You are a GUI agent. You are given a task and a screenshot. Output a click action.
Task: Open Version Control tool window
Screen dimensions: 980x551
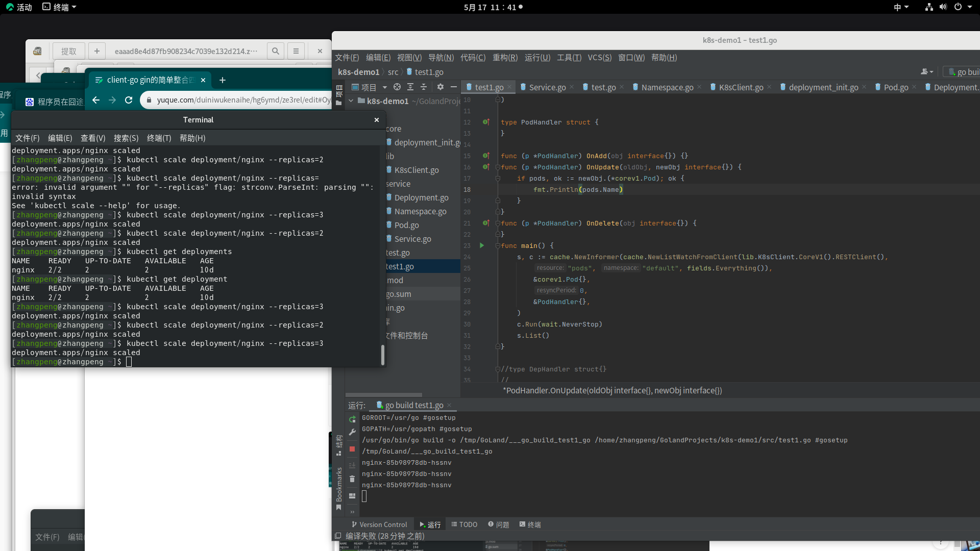379,524
